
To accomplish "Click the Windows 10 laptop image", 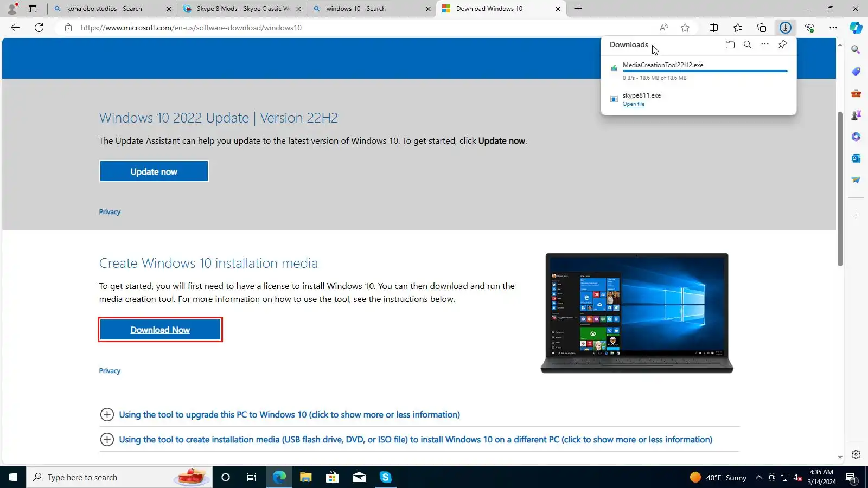I will (x=637, y=313).
